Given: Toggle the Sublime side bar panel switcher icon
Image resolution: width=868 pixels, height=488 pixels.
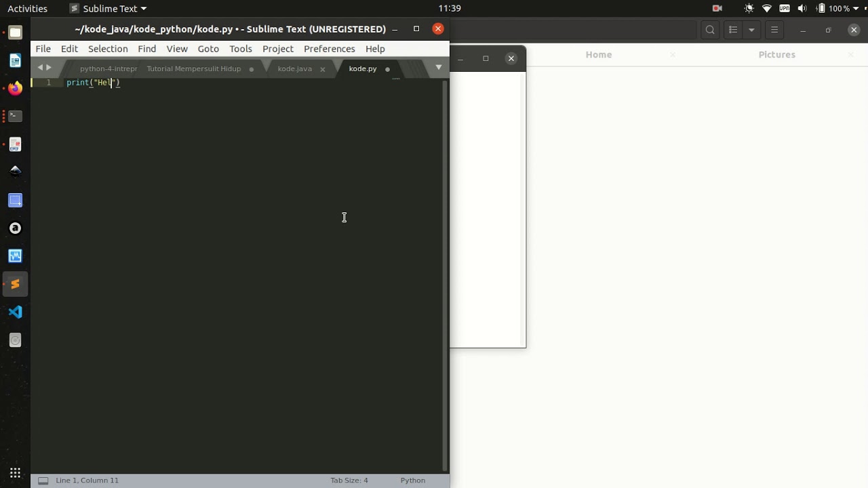Looking at the screenshot, I should pyautogui.click(x=43, y=481).
